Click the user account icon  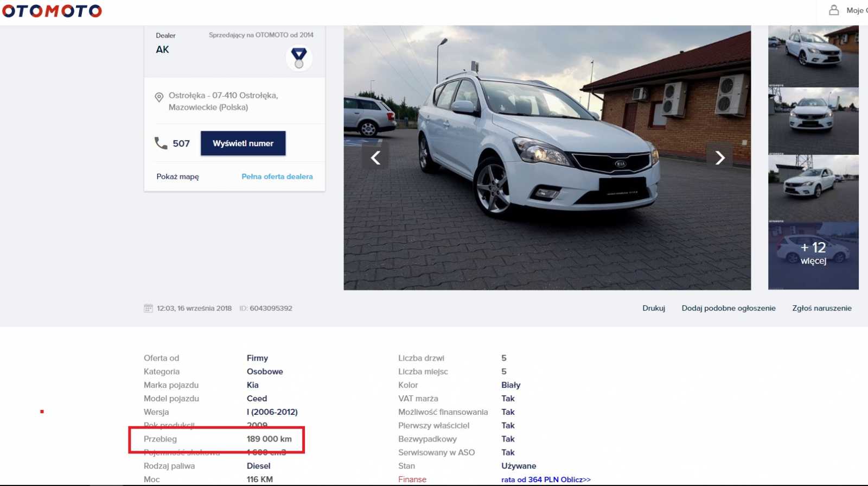(834, 10)
